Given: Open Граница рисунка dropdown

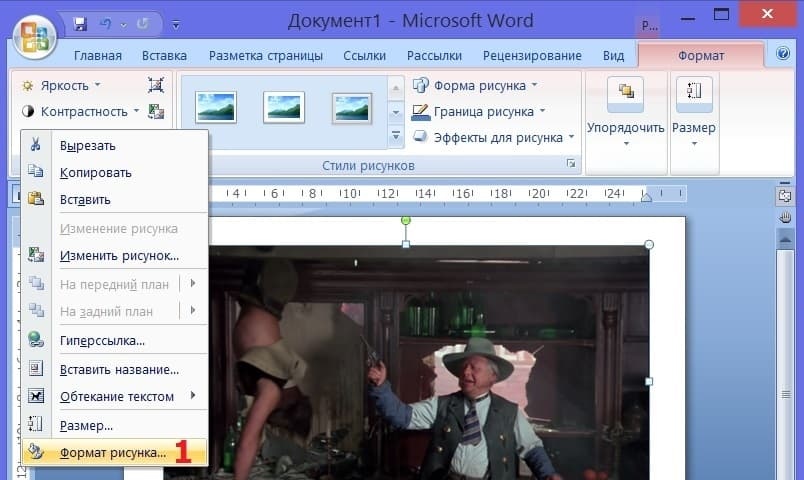Looking at the screenshot, I should pos(479,111).
